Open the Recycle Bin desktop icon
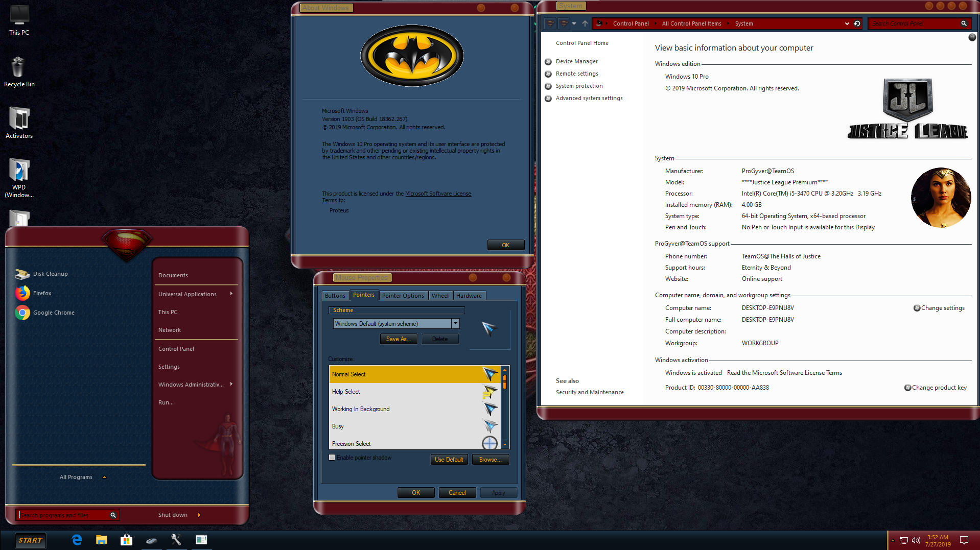The width and height of the screenshot is (980, 550). (19, 72)
